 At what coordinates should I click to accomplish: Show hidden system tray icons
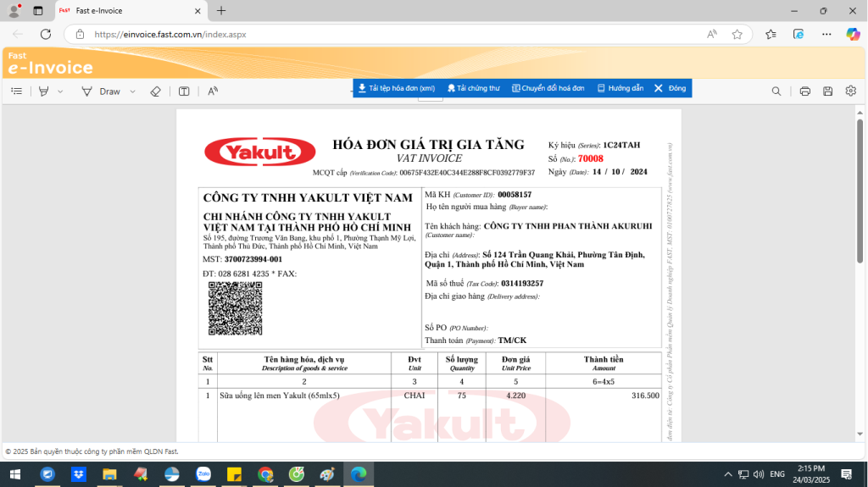[728, 474]
